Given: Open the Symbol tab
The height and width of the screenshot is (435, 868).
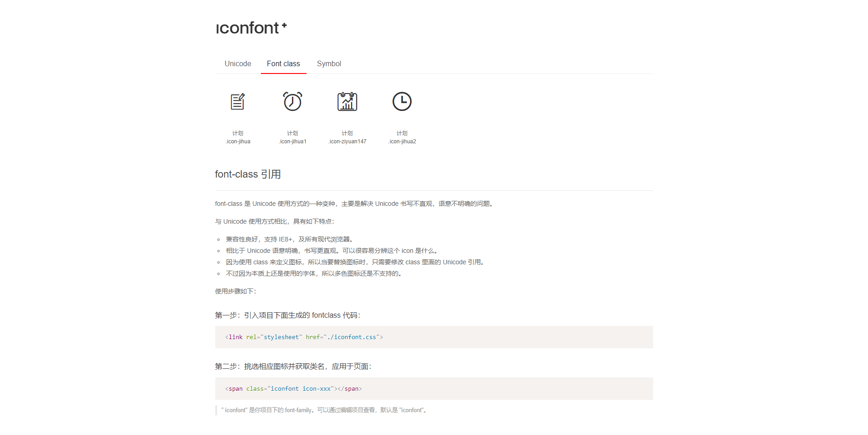Looking at the screenshot, I should 329,63.
